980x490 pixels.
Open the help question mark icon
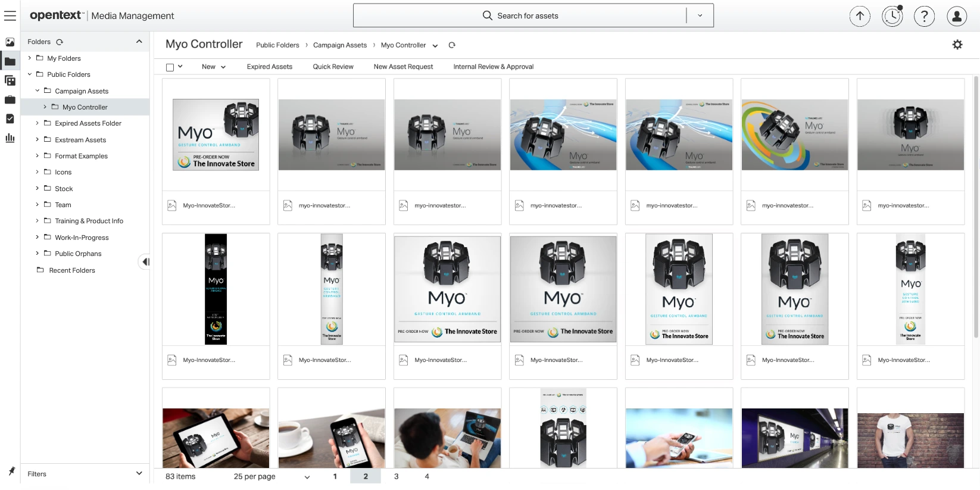click(925, 16)
